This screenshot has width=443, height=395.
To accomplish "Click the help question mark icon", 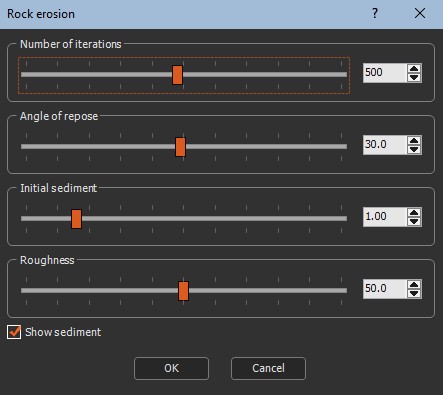I will [x=375, y=13].
